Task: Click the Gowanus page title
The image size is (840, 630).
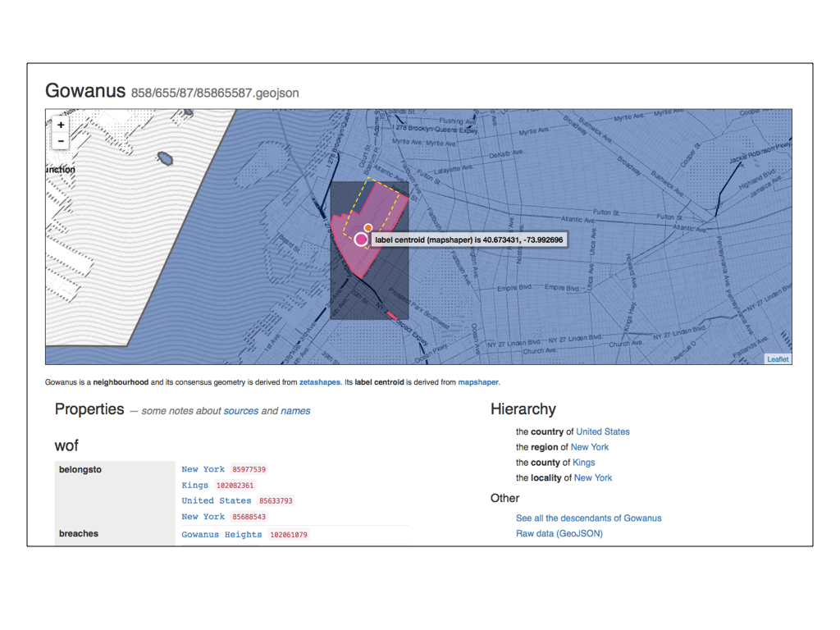Action: coord(85,90)
